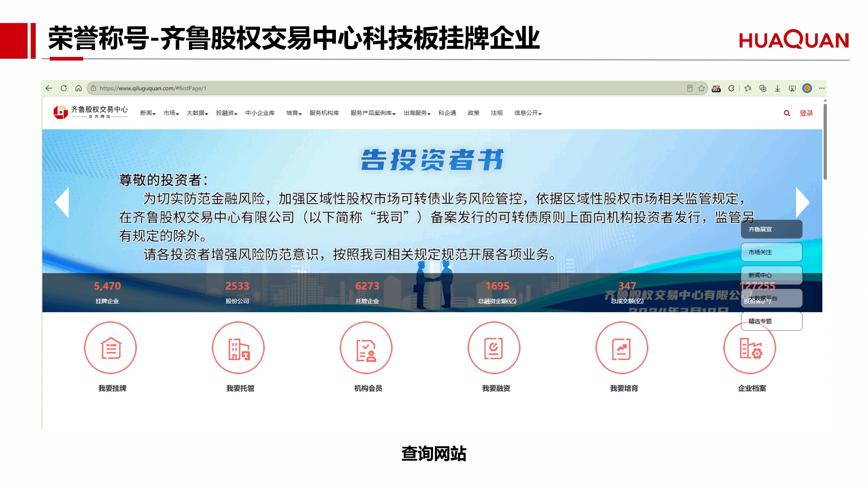Reload the page with the refresh icon
Screen dimensions: 868x488
click(x=64, y=88)
